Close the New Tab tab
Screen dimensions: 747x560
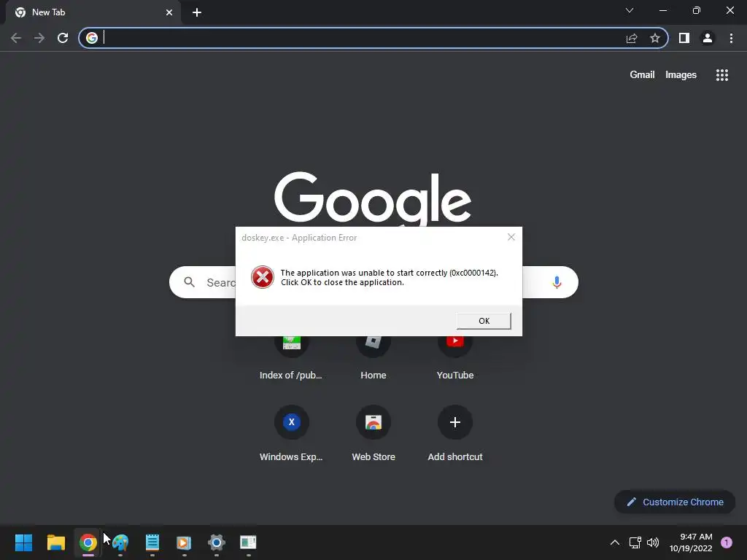pos(169,12)
